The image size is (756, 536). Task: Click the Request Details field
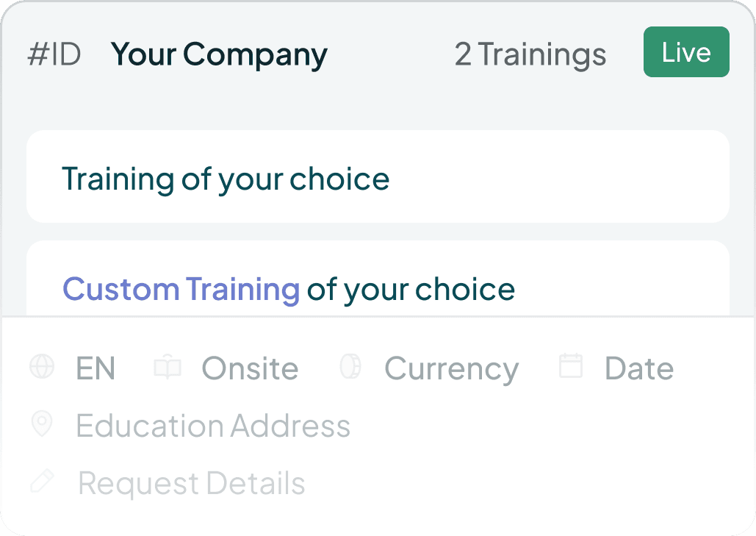click(x=191, y=482)
